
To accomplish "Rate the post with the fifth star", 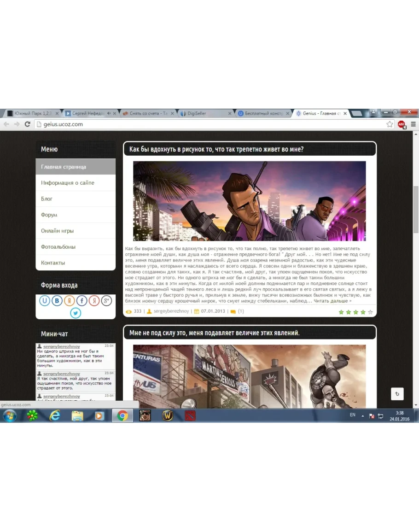I will click(x=370, y=312).
